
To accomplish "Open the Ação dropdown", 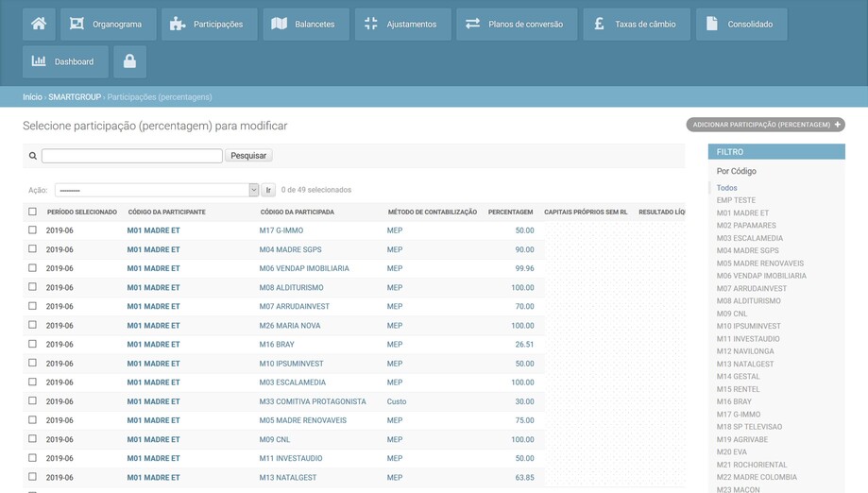I will pyautogui.click(x=157, y=190).
